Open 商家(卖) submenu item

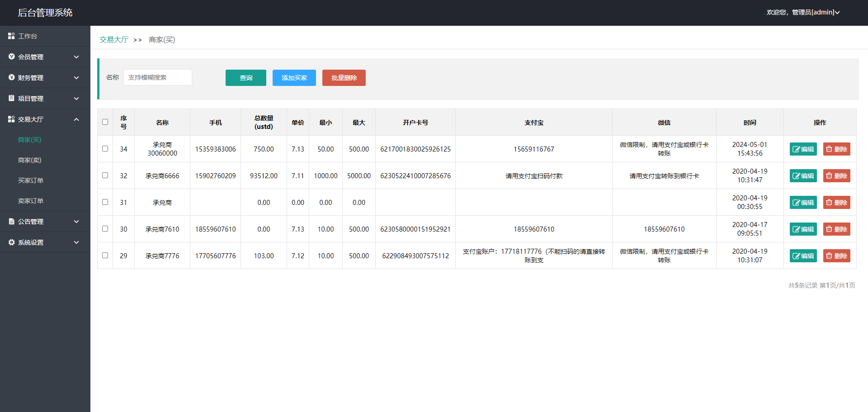pos(29,160)
